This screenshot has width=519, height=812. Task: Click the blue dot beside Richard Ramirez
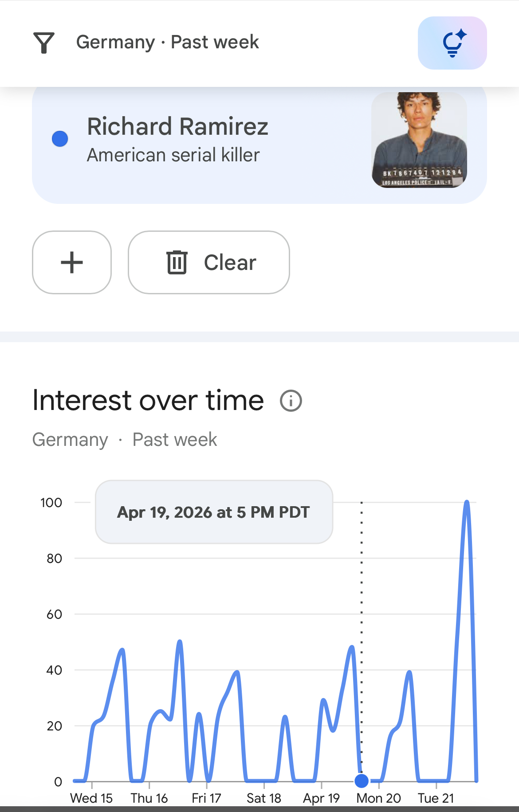click(x=60, y=139)
